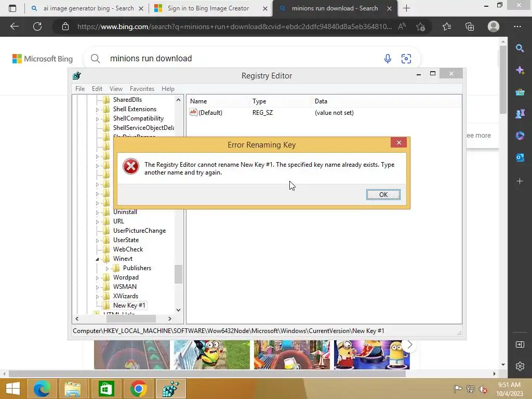The height and width of the screenshot is (399, 532).
Task: Click the sidebar add plus icon
Action: tap(520, 181)
